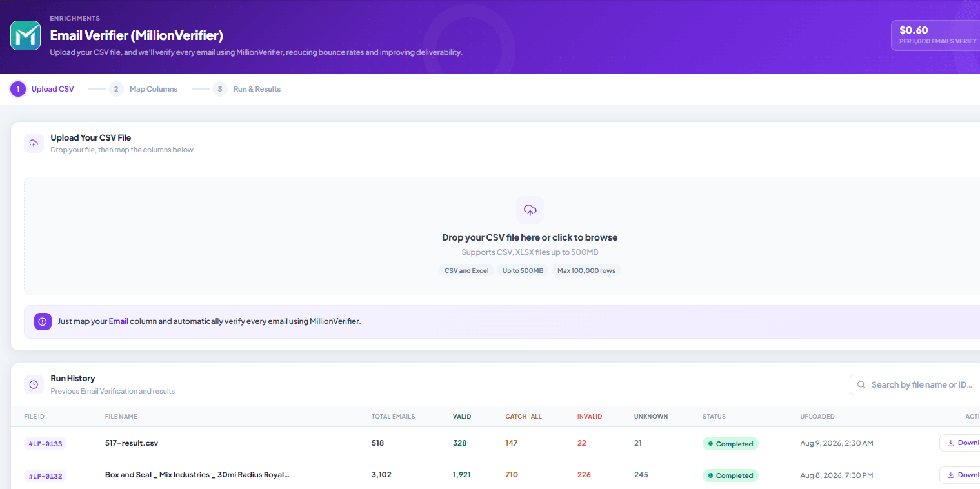This screenshot has width=980, height=489.
Task: Click the Enrichments breadcrumb label
Action: (75, 19)
